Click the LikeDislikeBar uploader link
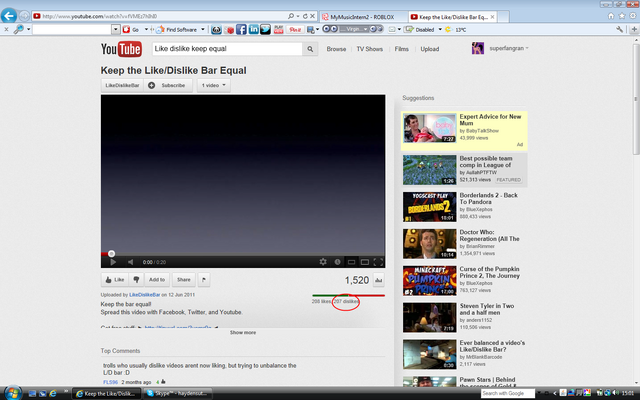The height and width of the screenshot is (400, 640). click(144, 295)
